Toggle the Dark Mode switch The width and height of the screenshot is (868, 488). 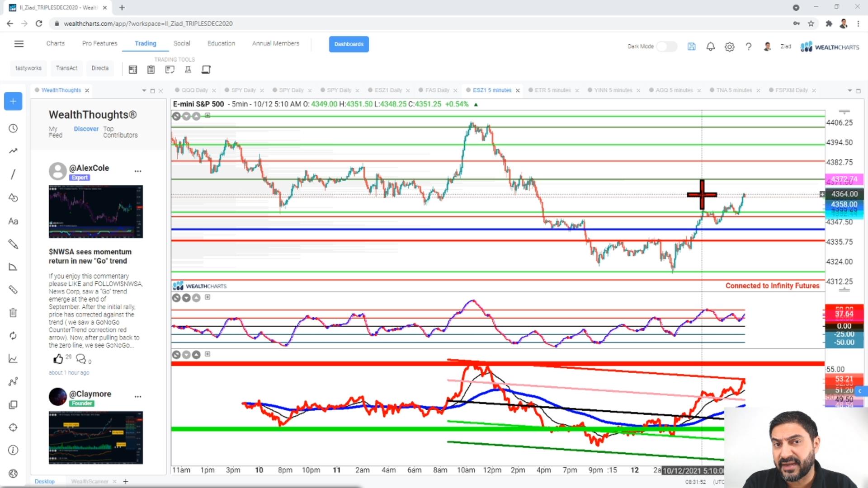(667, 47)
